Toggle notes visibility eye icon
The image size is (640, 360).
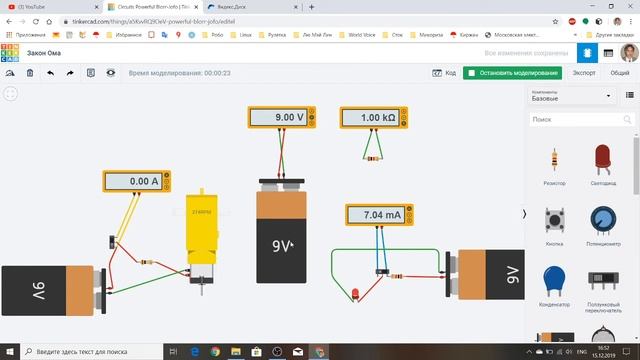pos(111,73)
